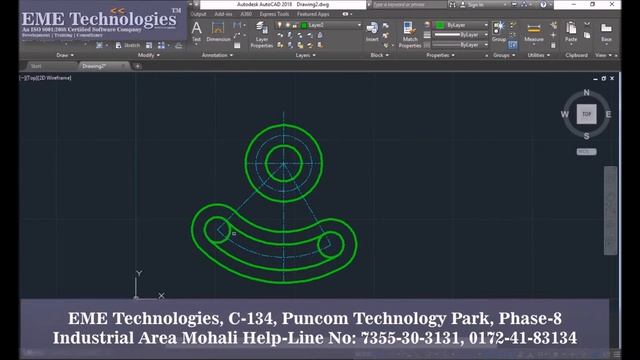The width and height of the screenshot is (640, 360).
Task: Expand the Groups panel
Action: (x=504, y=55)
